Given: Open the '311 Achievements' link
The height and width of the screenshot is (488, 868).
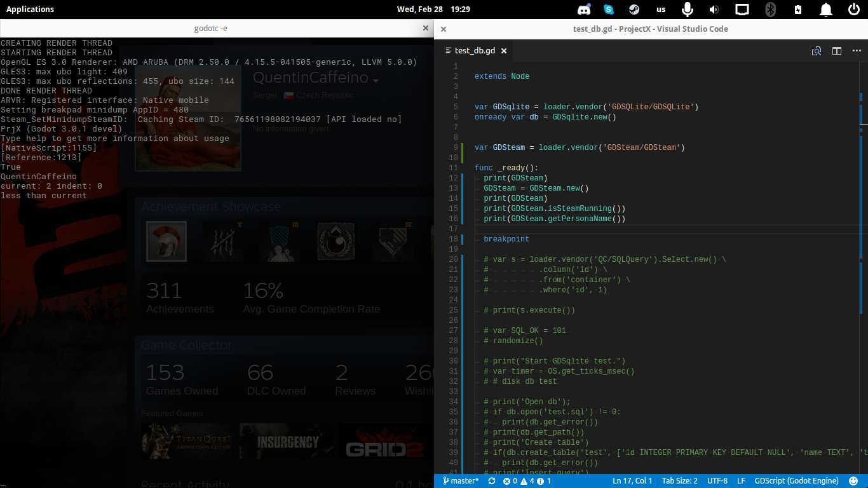Looking at the screenshot, I should (x=180, y=297).
